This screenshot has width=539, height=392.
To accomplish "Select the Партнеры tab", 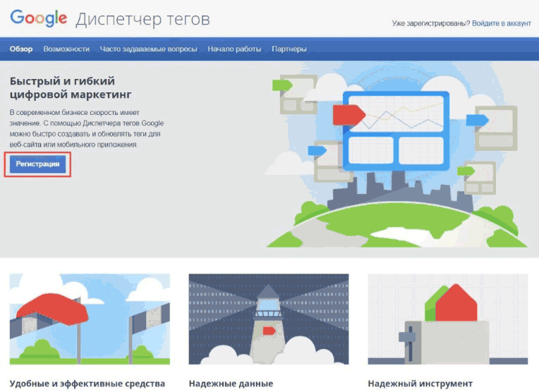I will (x=289, y=49).
